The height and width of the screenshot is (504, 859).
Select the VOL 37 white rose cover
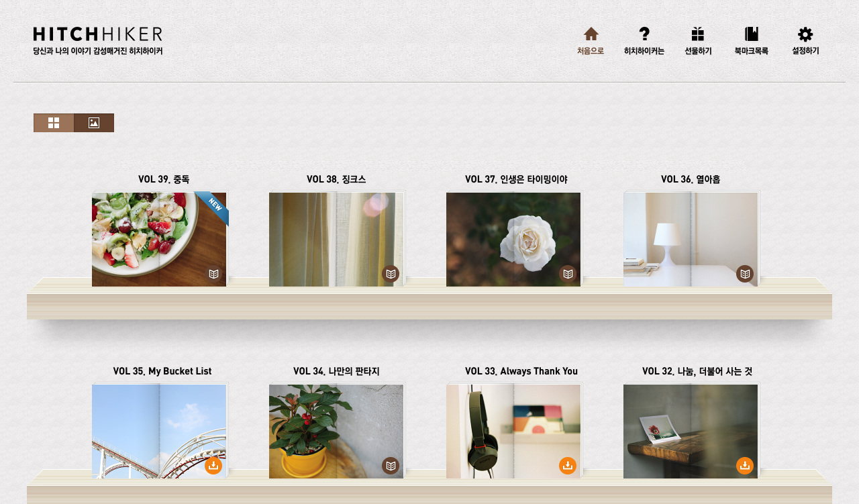click(513, 240)
